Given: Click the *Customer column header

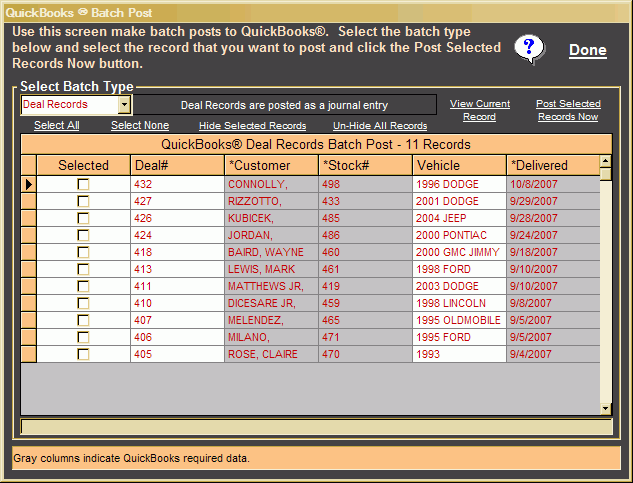Looking at the screenshot, I should pos(271,166).
